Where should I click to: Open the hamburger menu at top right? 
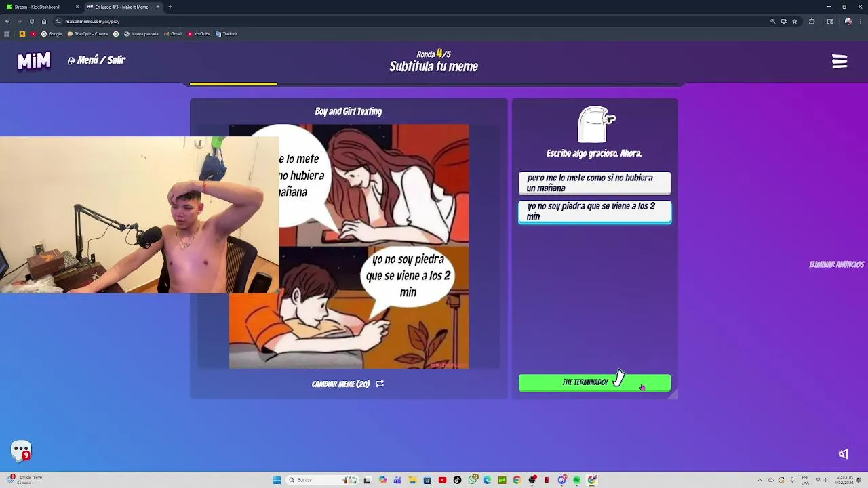840,62
